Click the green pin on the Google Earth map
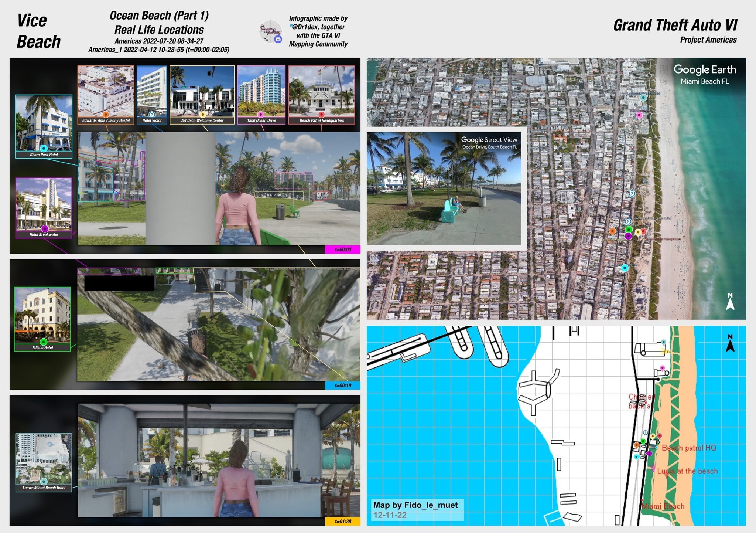The width and height of the screenshot is (756, 533). (629, 230)
